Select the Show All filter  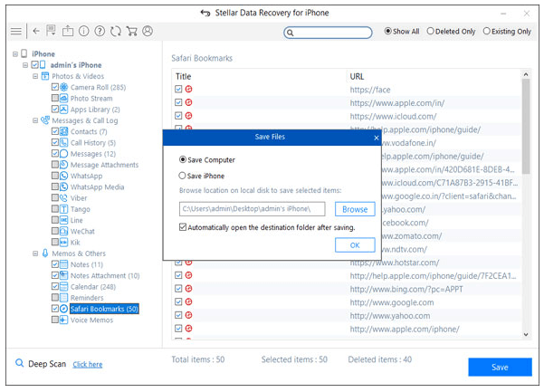click(388, 31)
